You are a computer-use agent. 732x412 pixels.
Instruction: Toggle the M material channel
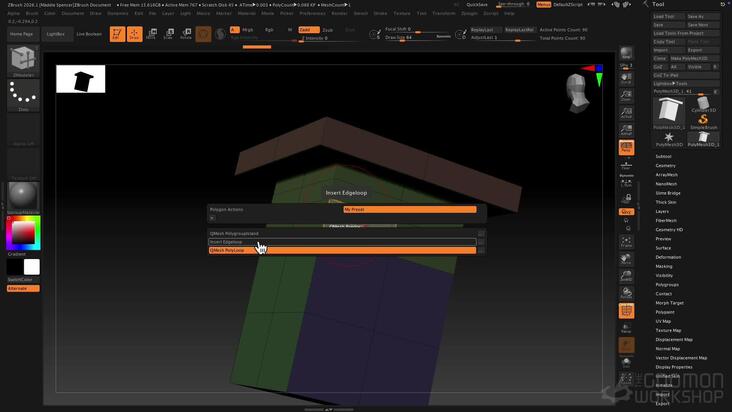(x=290, y=30)
